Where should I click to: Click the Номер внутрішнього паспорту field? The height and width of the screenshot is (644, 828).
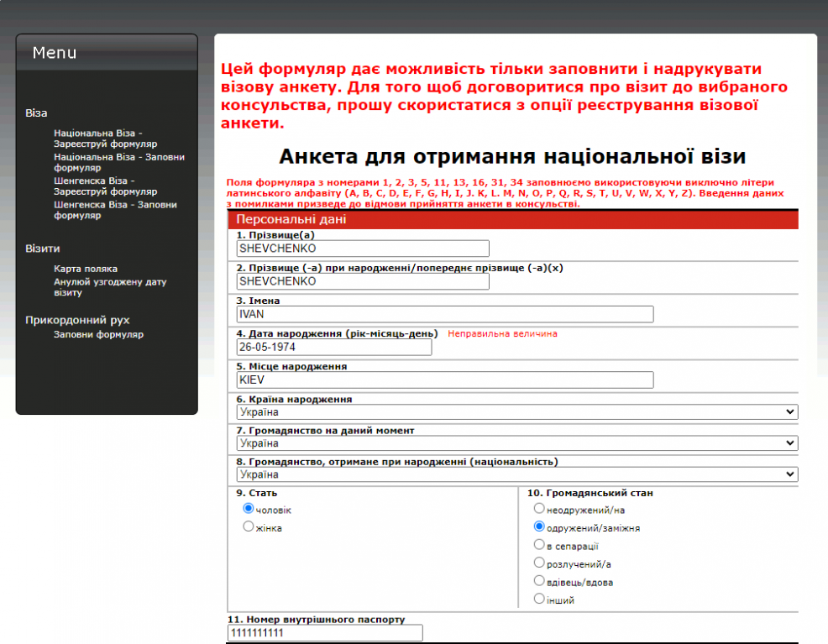tap(325, 633)
